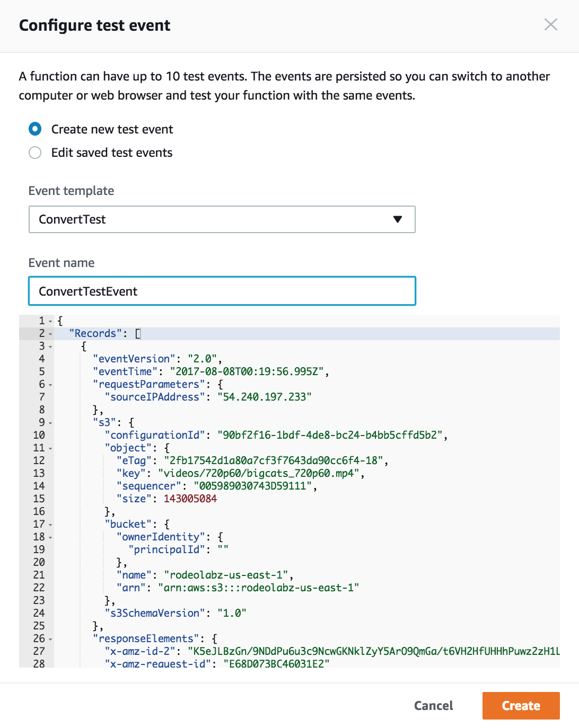Collapse the Records array fold at line 2
This screenshot has height=728, width=579.
tap(51, 334)
